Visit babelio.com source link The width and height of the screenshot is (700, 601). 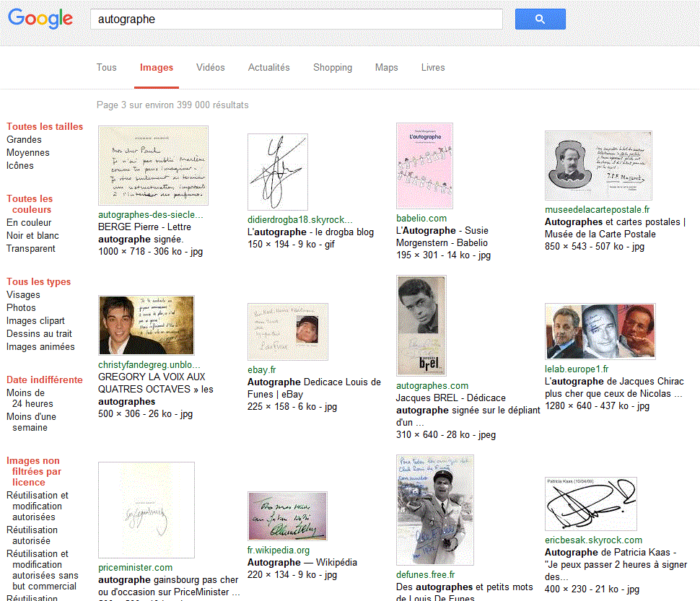pyautogui.click(x=421, y=218)
